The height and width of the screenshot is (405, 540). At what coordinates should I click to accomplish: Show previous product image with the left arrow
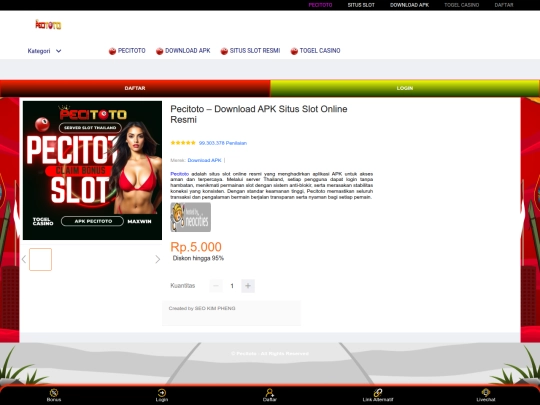[24, 259]
